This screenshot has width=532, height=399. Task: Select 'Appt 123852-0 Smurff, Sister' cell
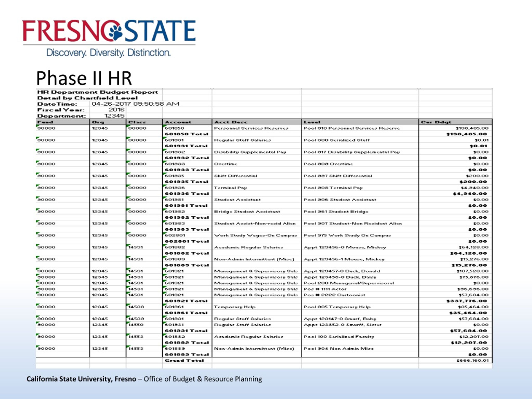[x=360, y=325]
